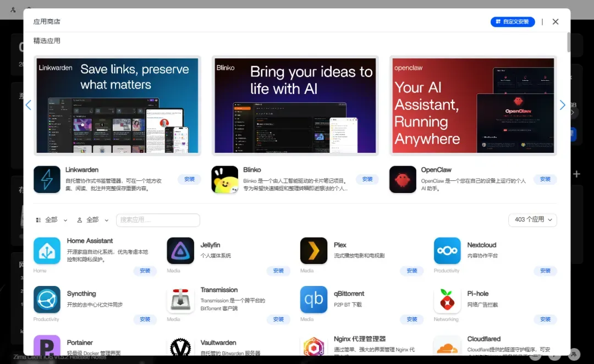Open the Plex app icon
This screenshot has width=594, height=364.
click(313, 251)
